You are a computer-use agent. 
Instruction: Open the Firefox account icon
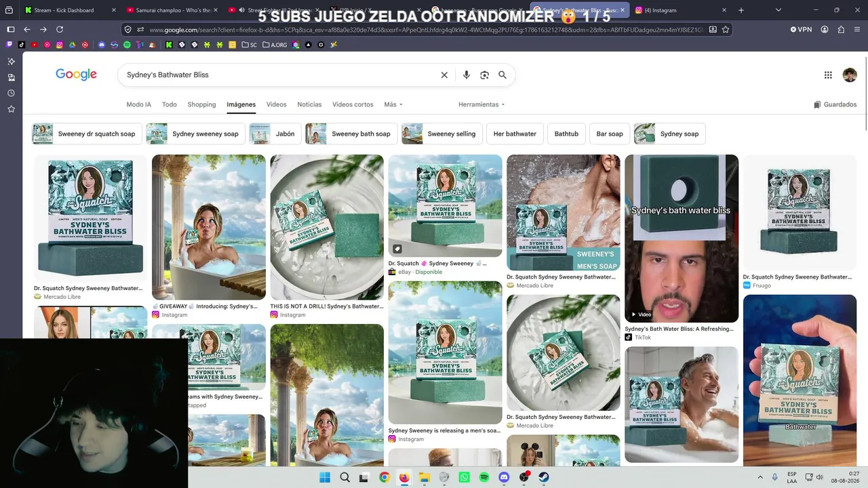tap(825, 30)
